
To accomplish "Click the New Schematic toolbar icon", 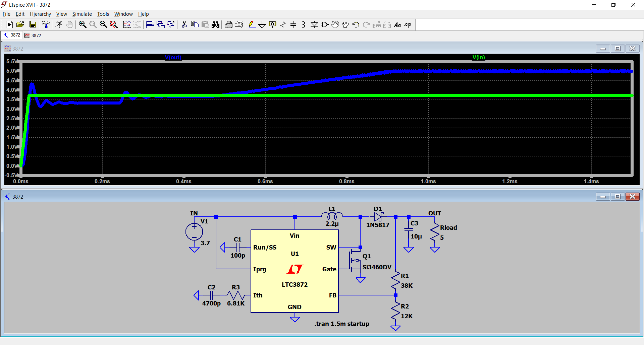I will [x=9, y=24].
